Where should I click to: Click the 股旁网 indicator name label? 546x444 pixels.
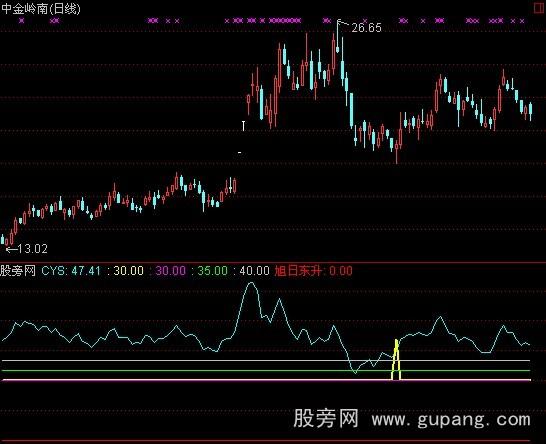(18, 271)
